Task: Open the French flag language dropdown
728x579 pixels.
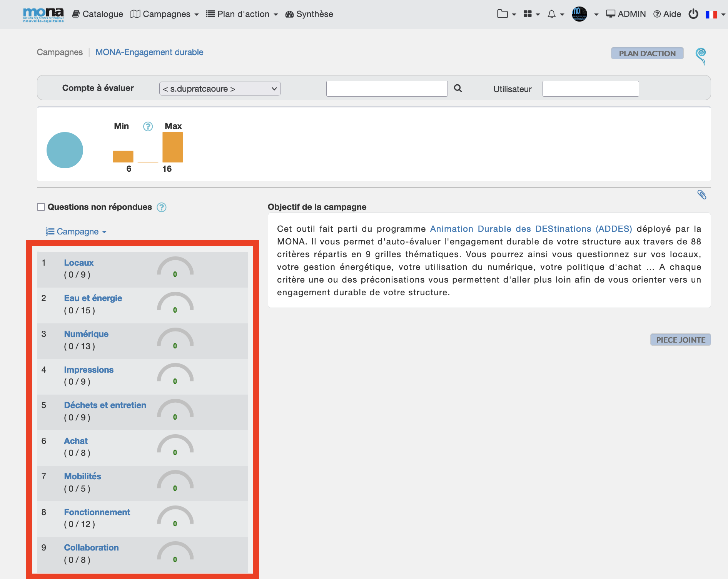Action: [x=715, y=15]
